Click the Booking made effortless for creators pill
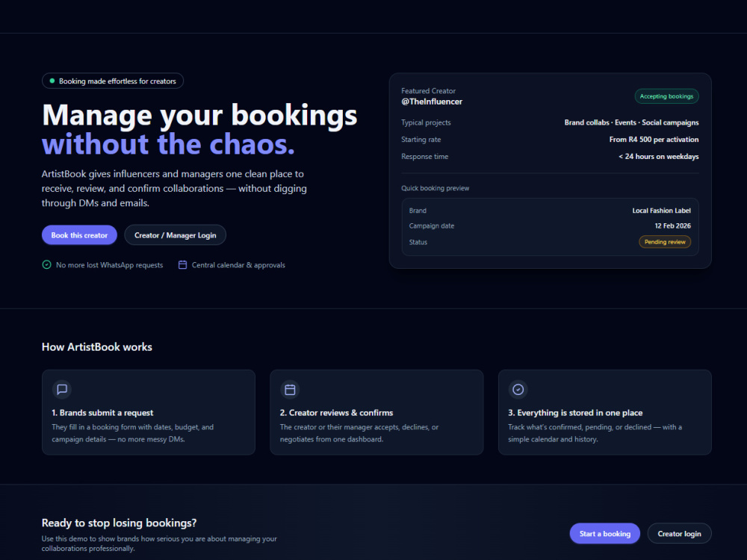747x560 pixels. coord(113,81)
